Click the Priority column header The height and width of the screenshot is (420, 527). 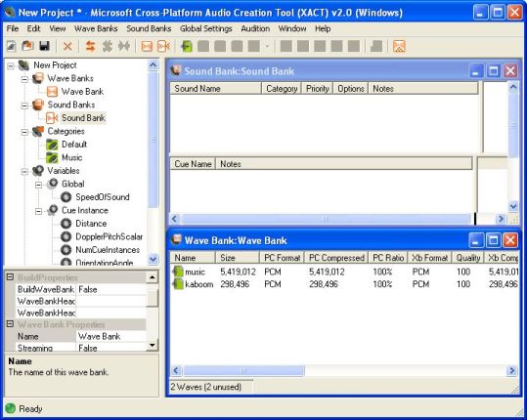click(317, 89)
